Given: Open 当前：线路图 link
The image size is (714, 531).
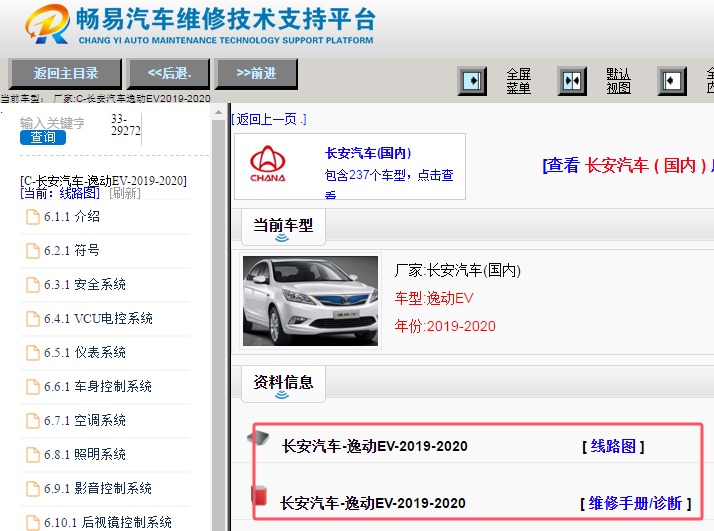Looking at the screenshot, I should point(60,193).
